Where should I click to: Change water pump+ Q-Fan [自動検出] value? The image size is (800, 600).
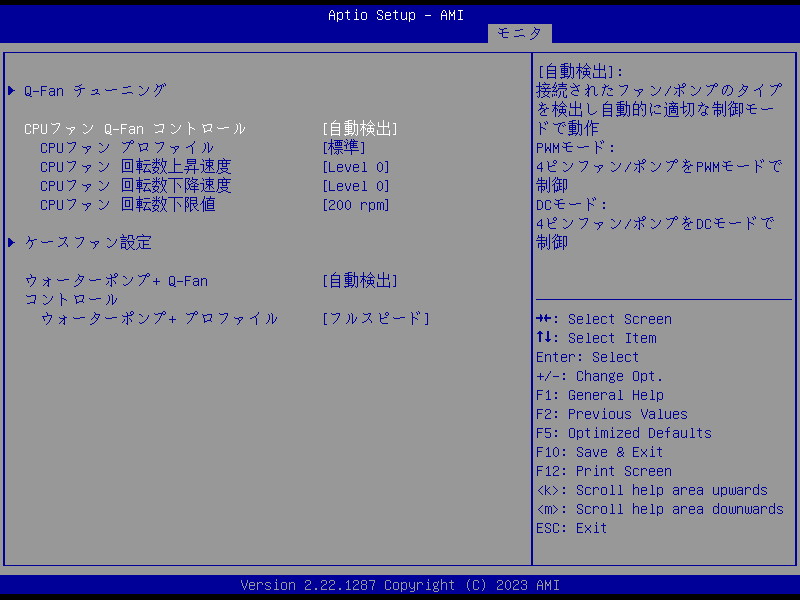coord(360,281)
